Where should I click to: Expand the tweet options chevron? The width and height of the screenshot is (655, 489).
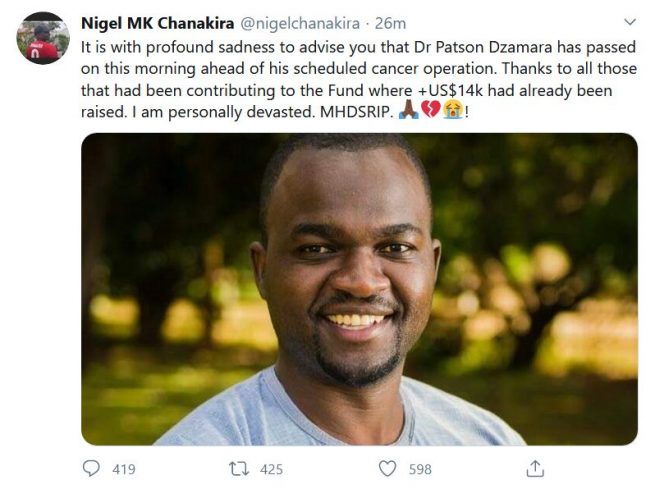pyautogui.click(x=628, y=21)
